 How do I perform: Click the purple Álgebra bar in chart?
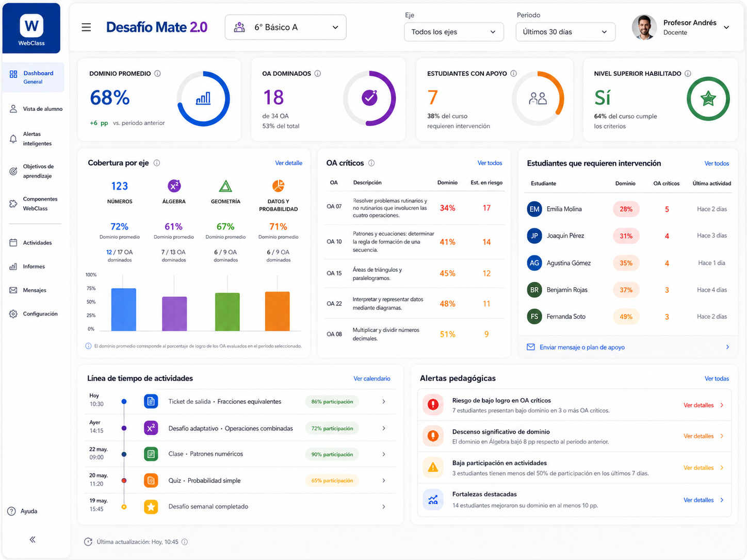point(174,314)
